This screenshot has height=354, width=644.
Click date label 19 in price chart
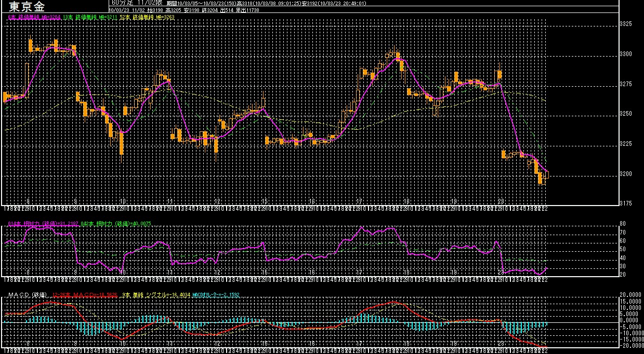[454, 201]
